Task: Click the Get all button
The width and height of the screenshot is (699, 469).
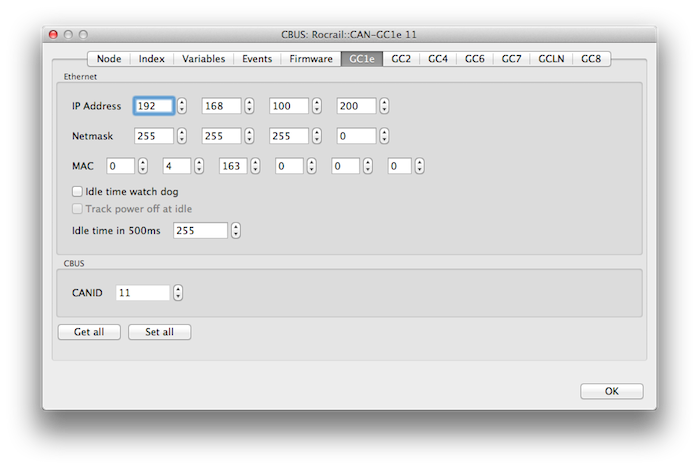Action: point(89,332)
